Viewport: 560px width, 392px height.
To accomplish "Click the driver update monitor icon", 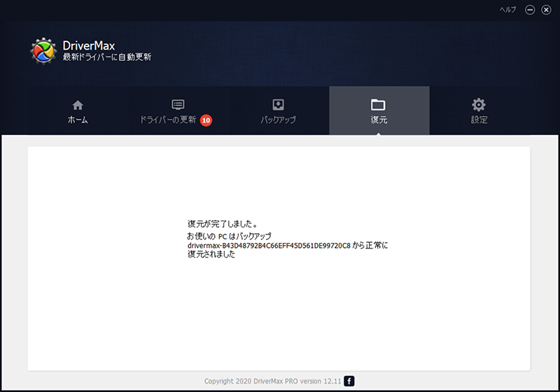I will click(178, 105).
